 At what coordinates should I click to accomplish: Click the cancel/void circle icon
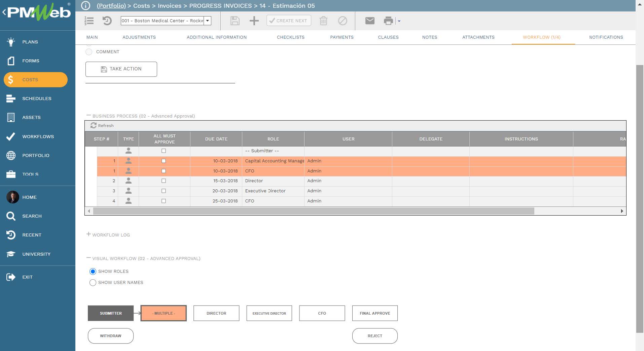point(343,21)
